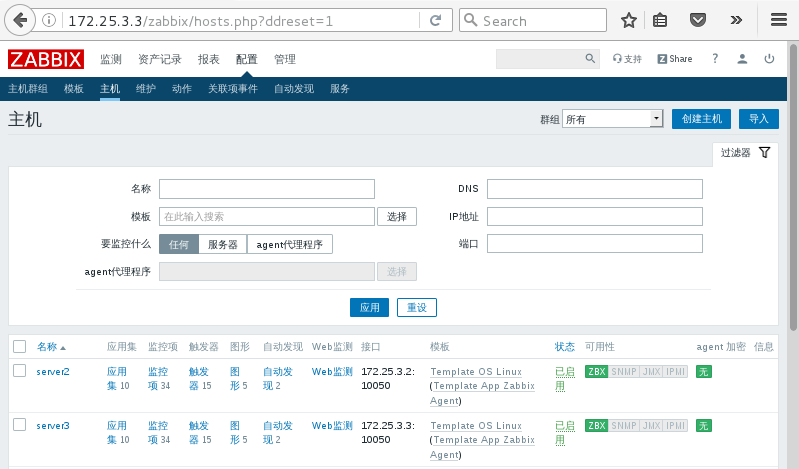Switch to 关联项事件 submenu tab

point(233,89)
